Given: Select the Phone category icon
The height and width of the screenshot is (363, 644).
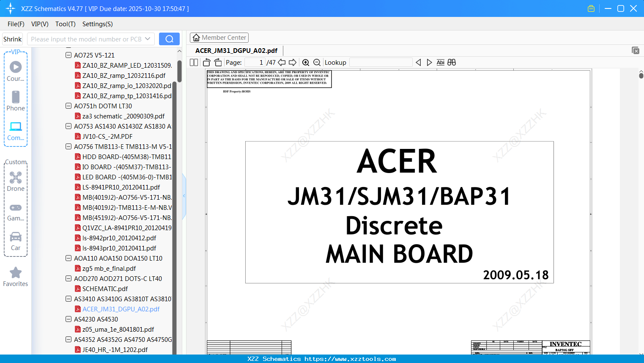Looking at the screenshot, I should click(x=16, y=101).
